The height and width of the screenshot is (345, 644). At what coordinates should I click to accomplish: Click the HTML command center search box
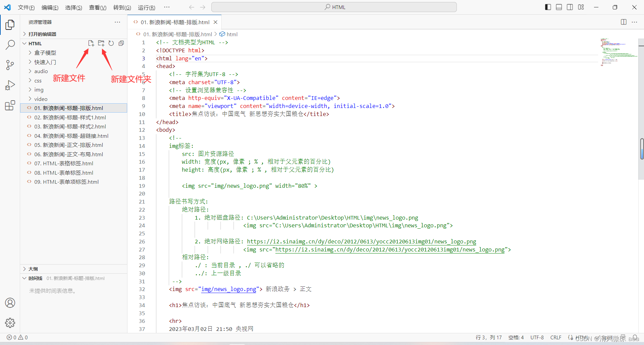334,7
